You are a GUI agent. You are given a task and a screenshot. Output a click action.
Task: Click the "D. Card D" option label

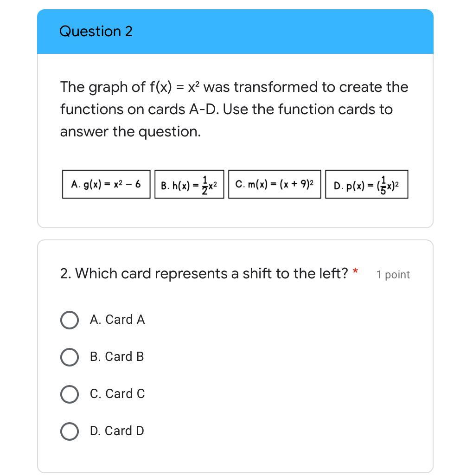117,431
